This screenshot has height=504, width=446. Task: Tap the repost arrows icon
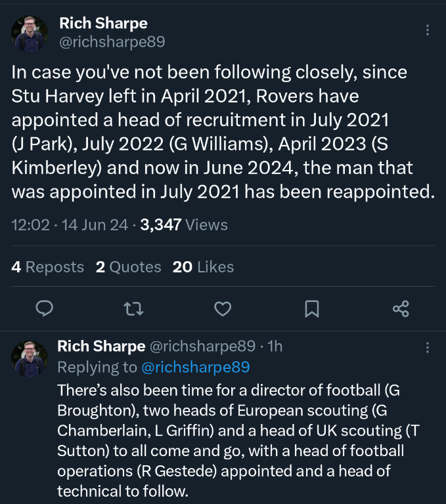click(133, 308)
